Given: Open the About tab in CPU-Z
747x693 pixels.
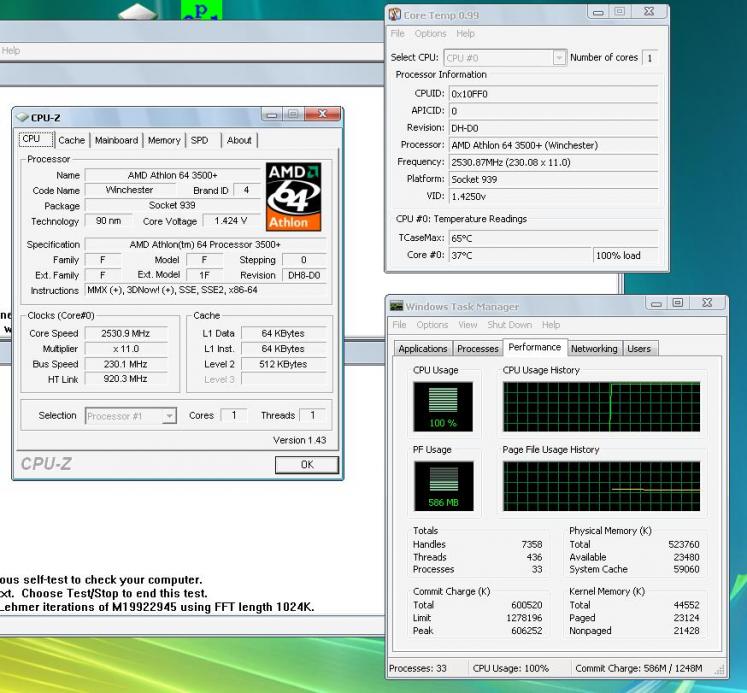Looking at the screenshot, I should 239,141.
